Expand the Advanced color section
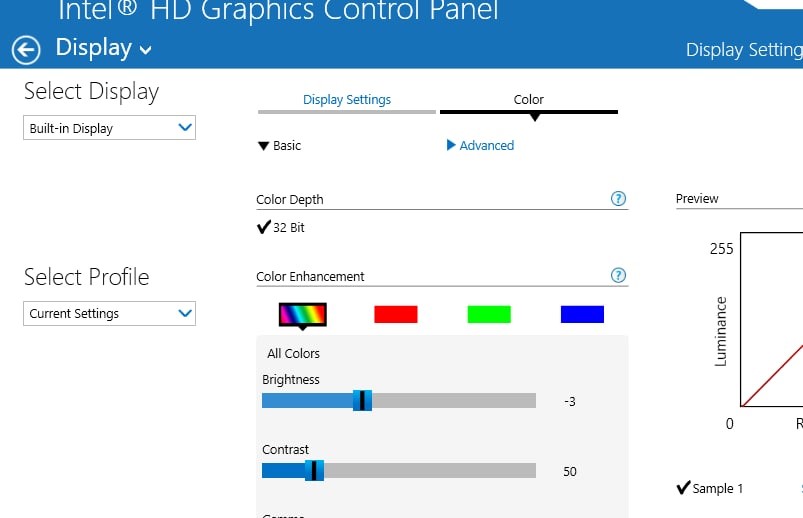The height and width of the screenshot is (518, 803). (480, 146)
